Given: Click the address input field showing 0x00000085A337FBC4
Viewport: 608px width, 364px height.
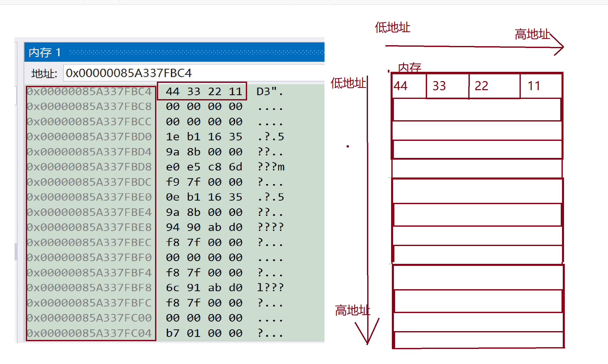Looking at the screenshot, I should tap(194, 73).
